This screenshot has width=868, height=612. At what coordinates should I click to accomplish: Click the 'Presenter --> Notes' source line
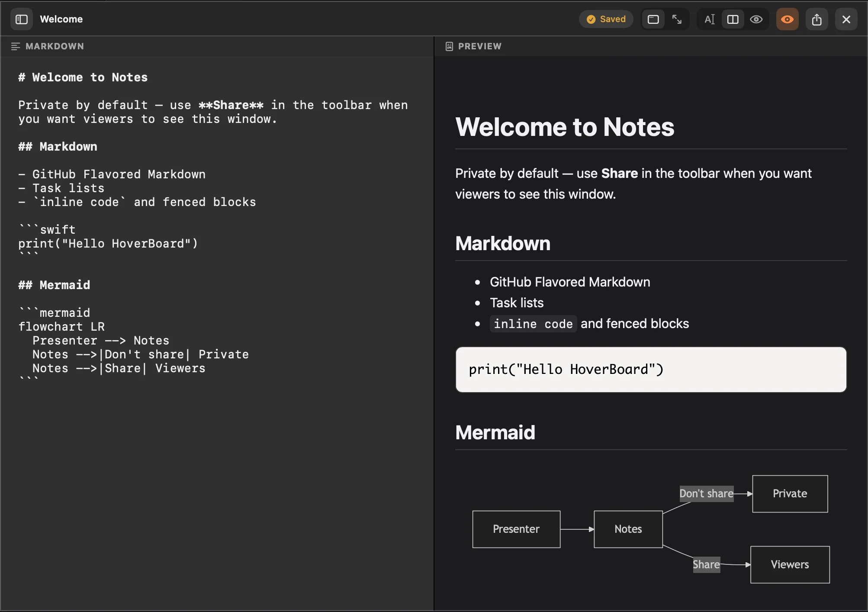pos(101,341)
